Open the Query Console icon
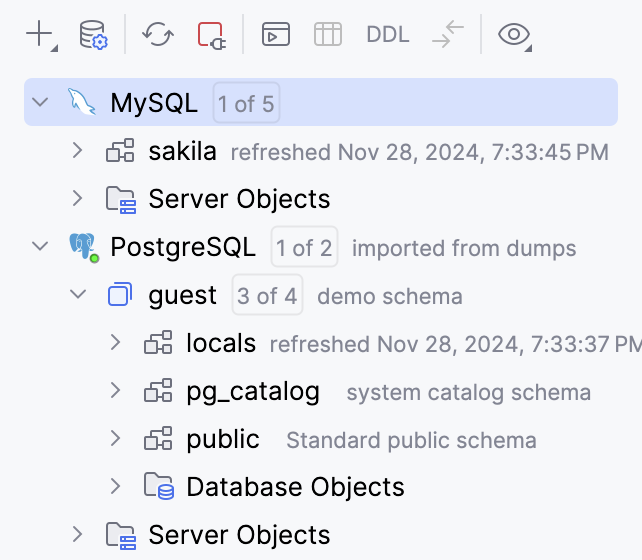Screen dimensions: 642x560 coord(276,34)
